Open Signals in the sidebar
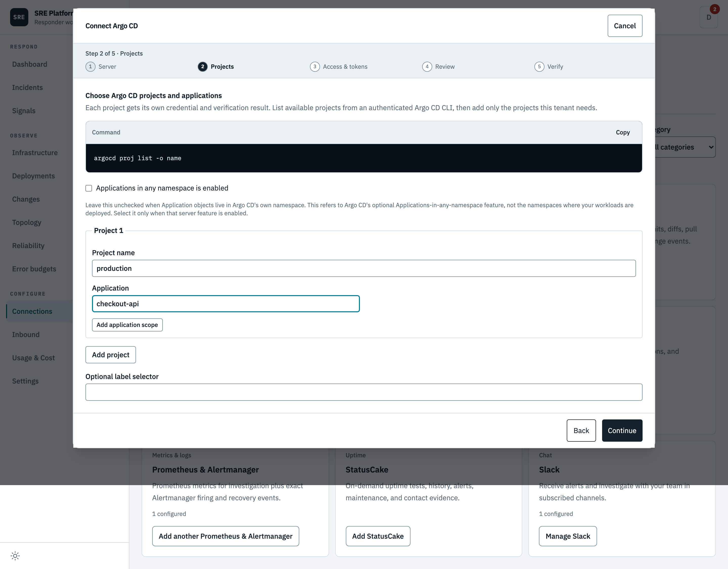The image size is (728, 569). [x=24, y=111]
